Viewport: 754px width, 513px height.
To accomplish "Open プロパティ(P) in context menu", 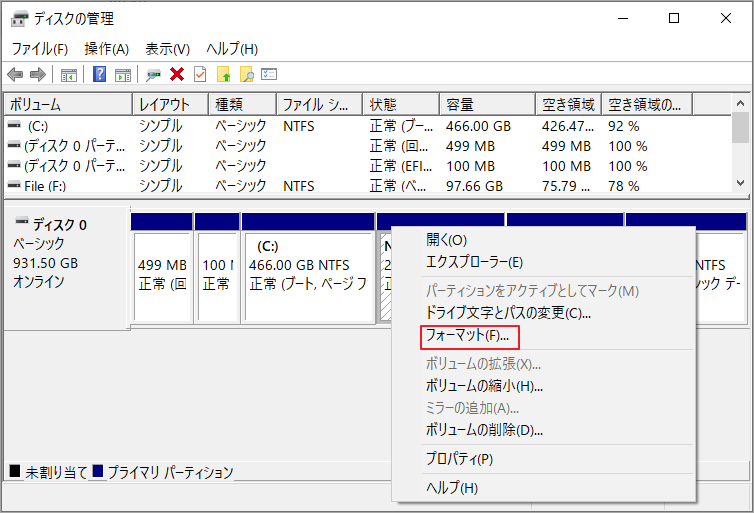I will (x=459, y=459).
